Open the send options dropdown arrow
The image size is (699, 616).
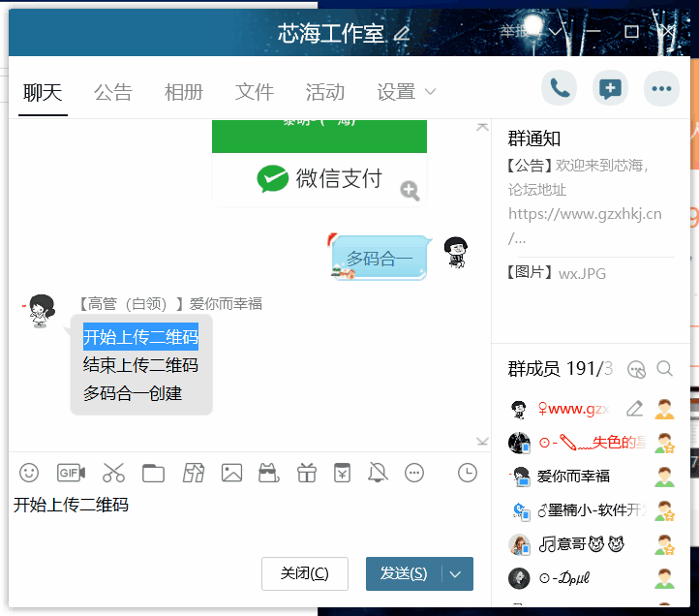(455, 574)
